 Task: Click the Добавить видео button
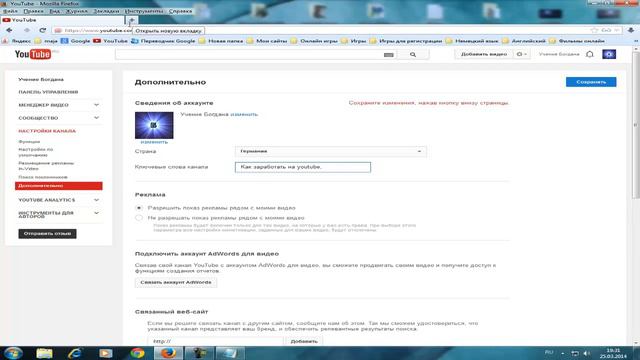coord(484,54)
